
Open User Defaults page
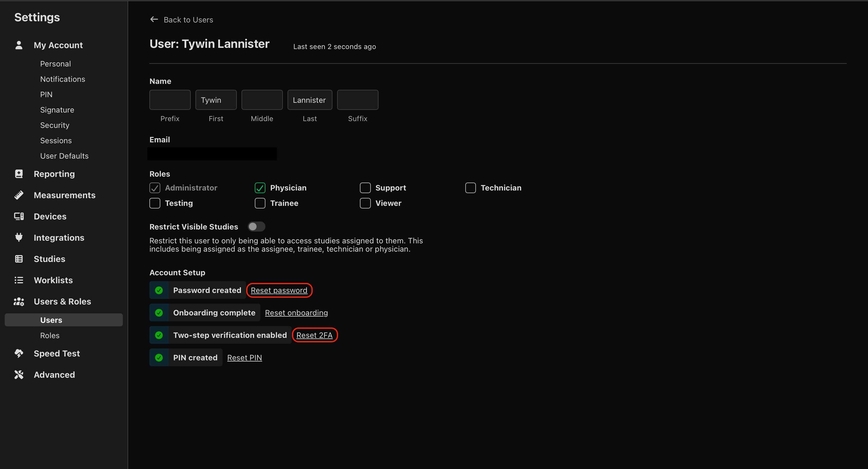pos(64,156)
